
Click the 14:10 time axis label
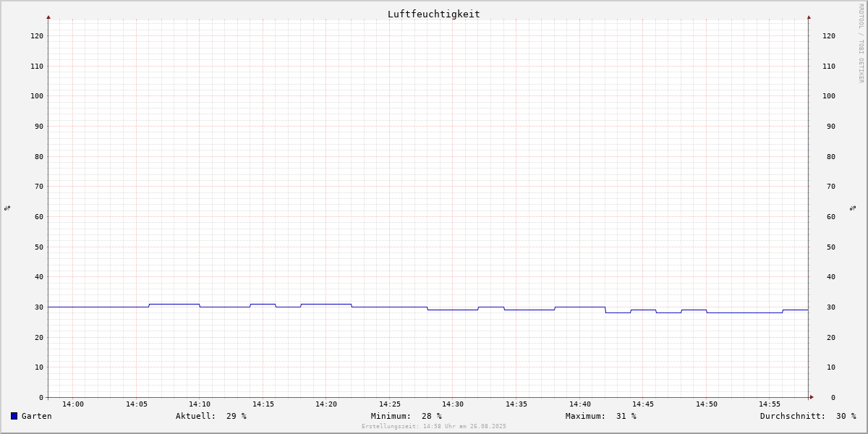tap(200, 404)
